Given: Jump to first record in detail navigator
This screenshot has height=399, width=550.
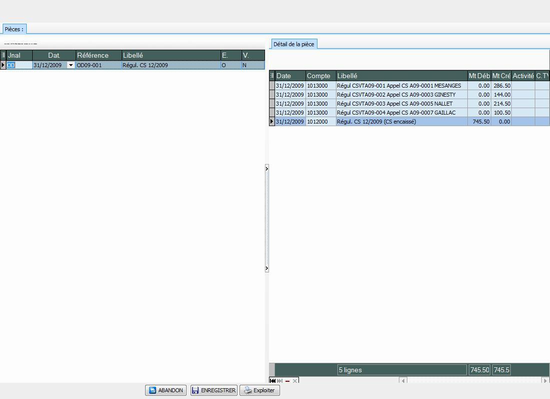Looking at the screenshot, I should click(273, 381).
